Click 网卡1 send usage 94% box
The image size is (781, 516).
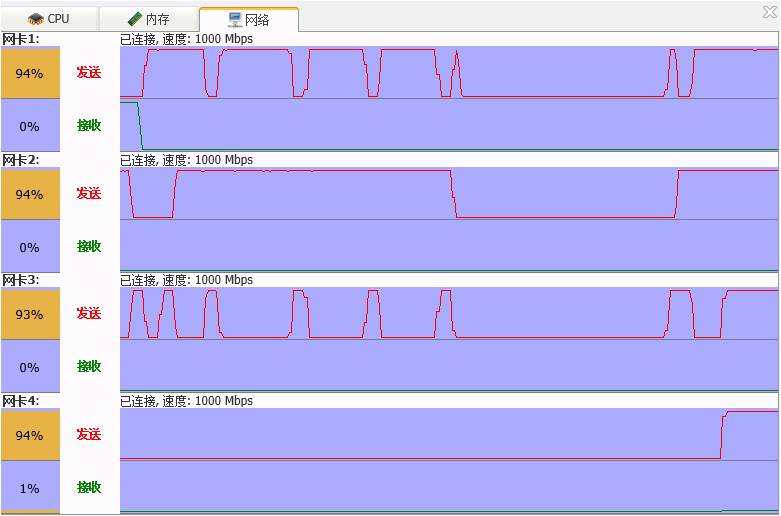point(30,73)
